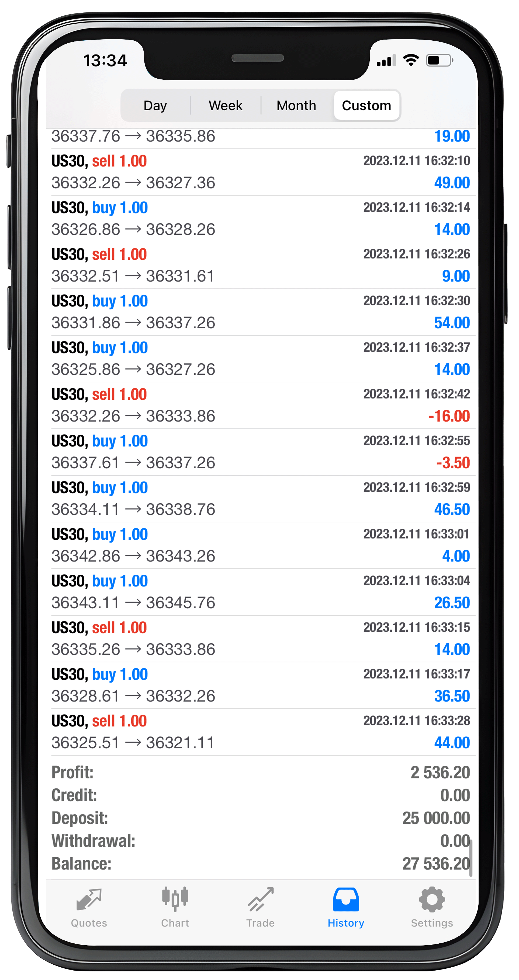Click the history list scrollbar
The height and width of the screenshot is (980, 519).
(471, 858)
